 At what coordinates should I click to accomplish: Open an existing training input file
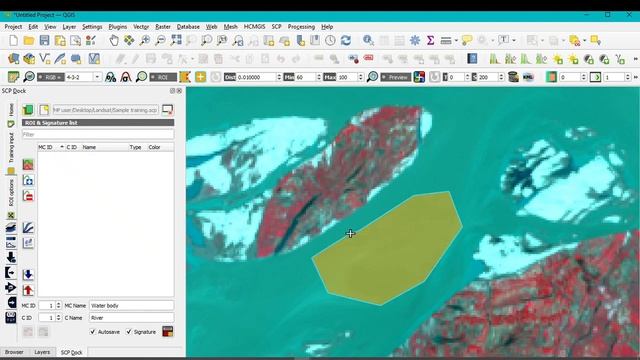coord(28,109)
